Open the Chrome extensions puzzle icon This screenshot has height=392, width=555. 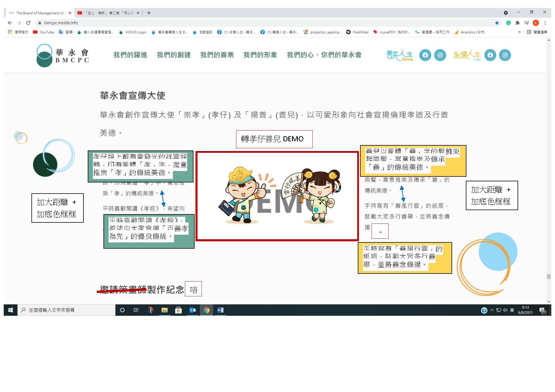(517, 23)
